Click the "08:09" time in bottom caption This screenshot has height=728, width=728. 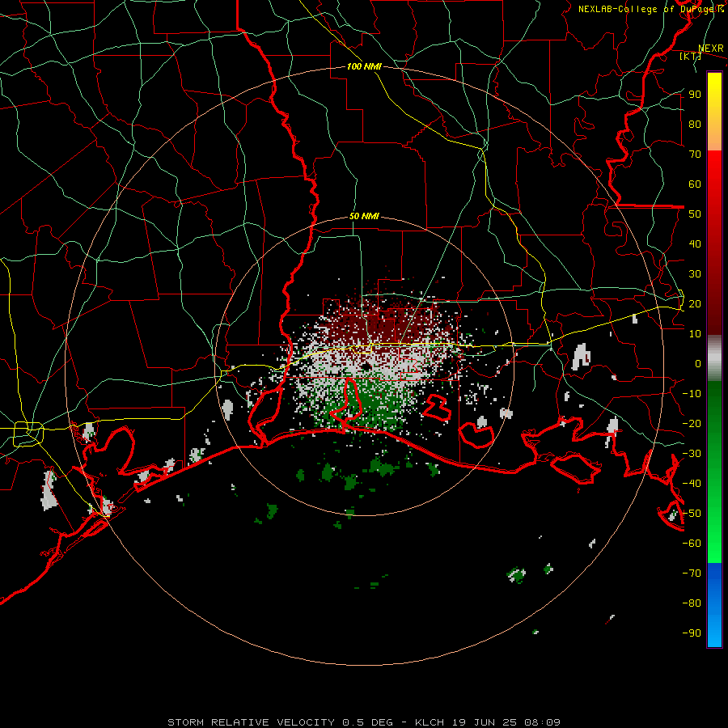[542, 722]
